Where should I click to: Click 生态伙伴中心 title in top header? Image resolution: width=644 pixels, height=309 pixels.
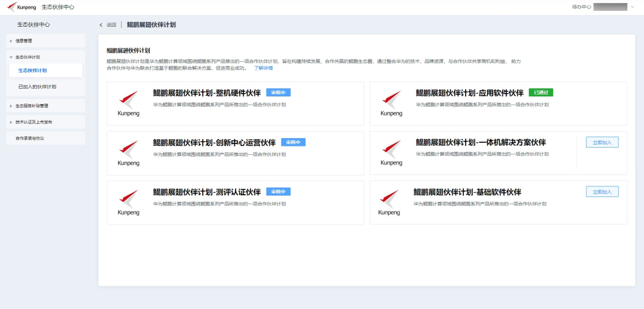58,7
